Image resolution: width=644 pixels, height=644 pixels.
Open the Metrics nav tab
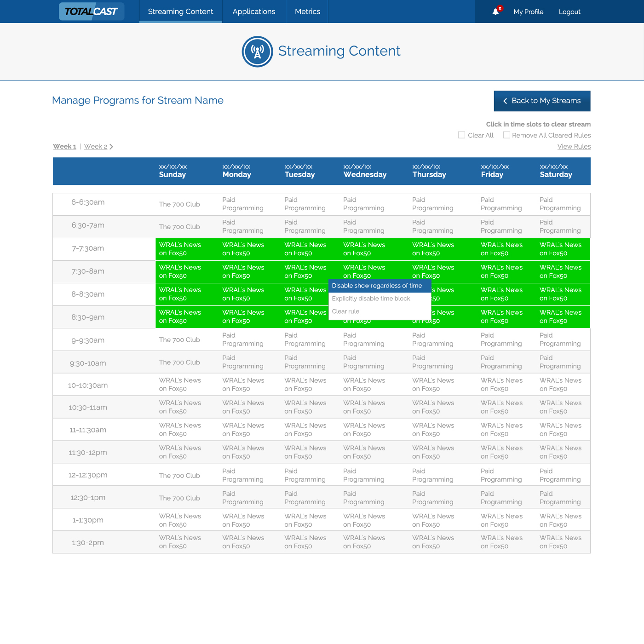point(307,11)
